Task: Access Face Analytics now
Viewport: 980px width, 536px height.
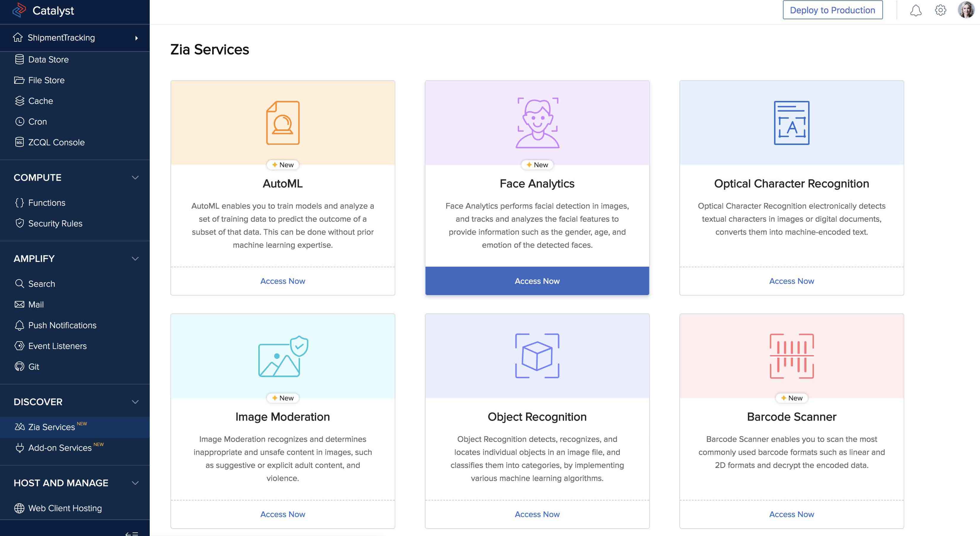Action: (537, 281)
